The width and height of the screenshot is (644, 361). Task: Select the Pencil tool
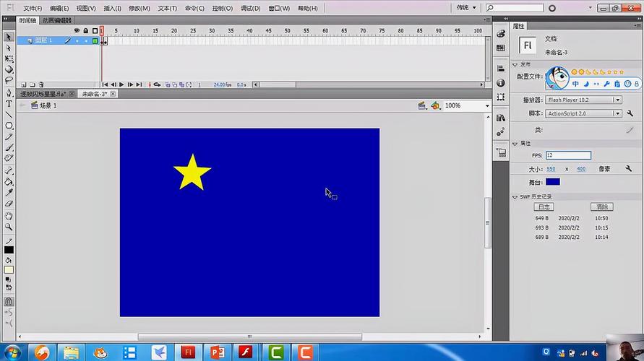point(8,136)
